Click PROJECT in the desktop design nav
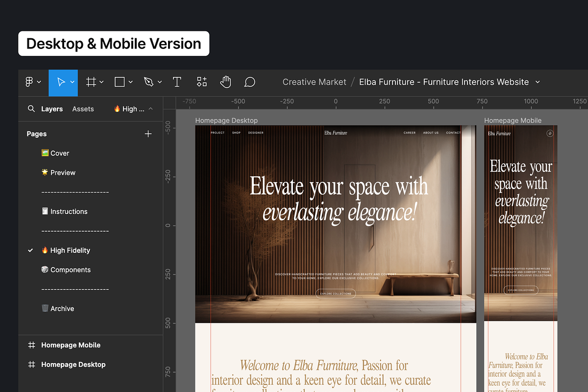 tap(218, 133)
